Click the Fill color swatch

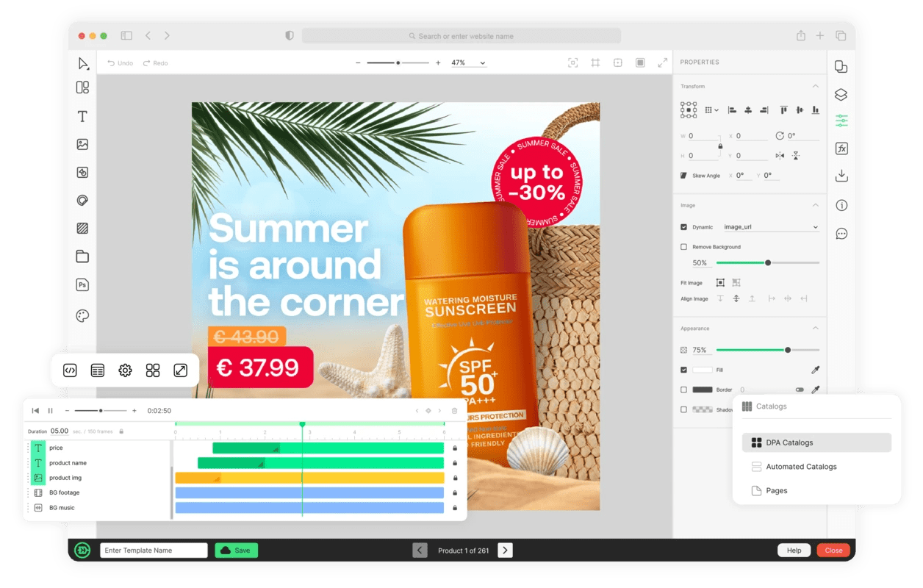(x=703, y=370)
